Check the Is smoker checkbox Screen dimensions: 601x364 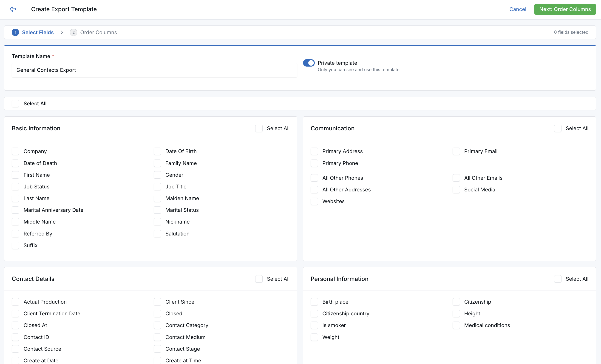(x=314, y=325)
